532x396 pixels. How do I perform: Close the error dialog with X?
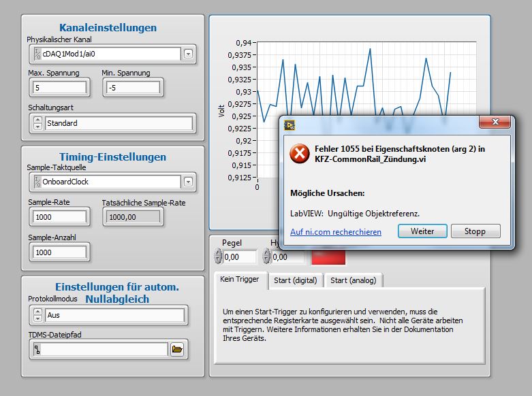pyautogui.click(x=495, y=122)
